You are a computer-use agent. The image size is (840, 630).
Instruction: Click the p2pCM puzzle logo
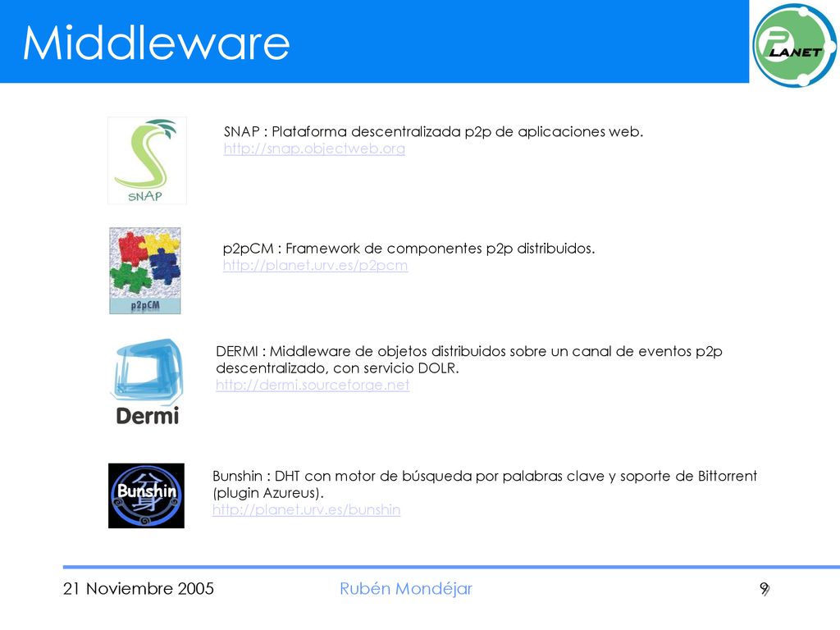(144, 271)
